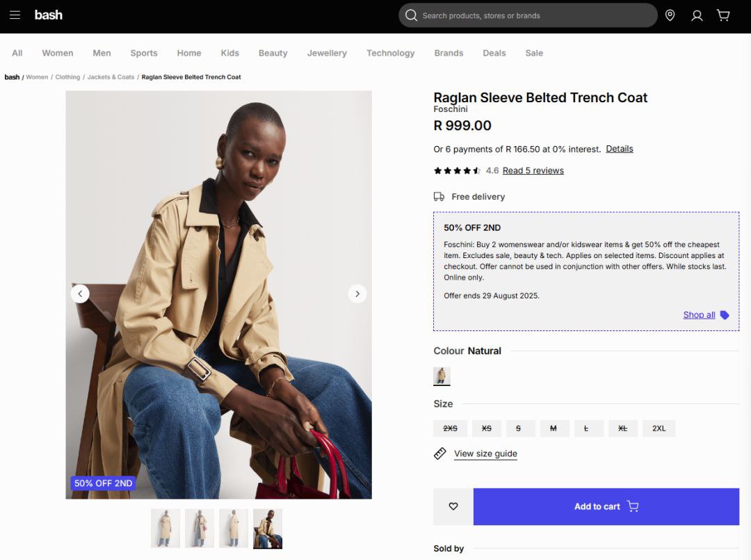Screen dimensions: 751x560
Task: Open the Technology category menu
Action: [x=390, y=53]
